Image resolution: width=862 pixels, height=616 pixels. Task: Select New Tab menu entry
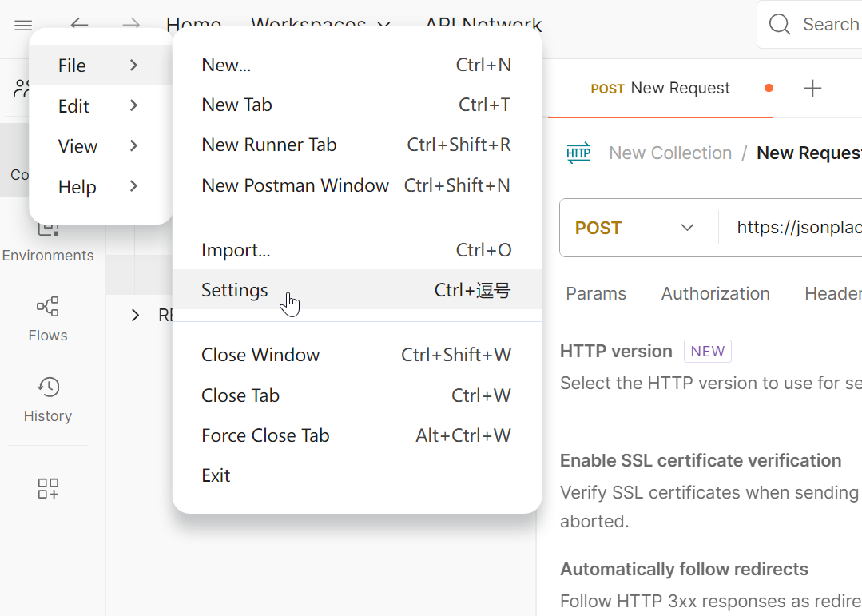tap(357, 105)
